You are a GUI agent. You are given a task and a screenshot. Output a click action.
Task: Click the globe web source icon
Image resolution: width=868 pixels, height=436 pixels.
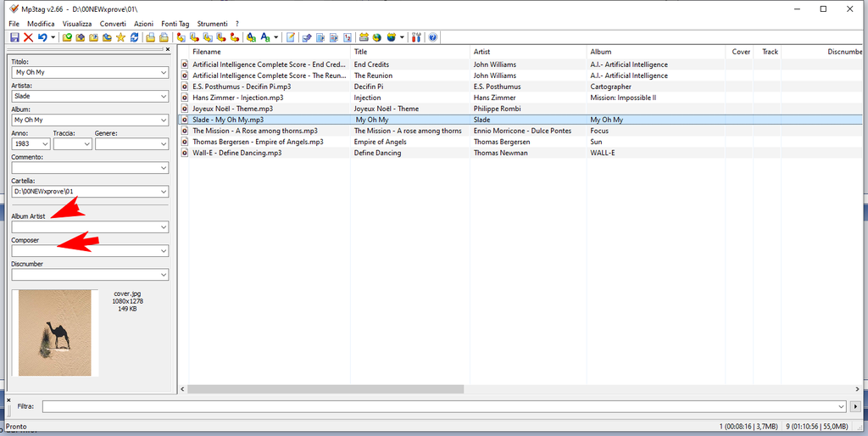point(377,37)
